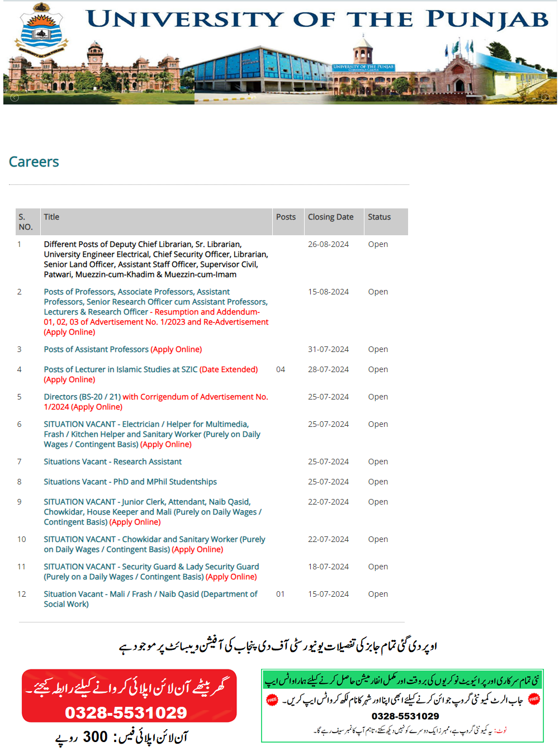Open Junior Clerk, Attendant, Naib Qasid vacancy
This screenshot has height=756, width=559.
(x=147, y=502)
